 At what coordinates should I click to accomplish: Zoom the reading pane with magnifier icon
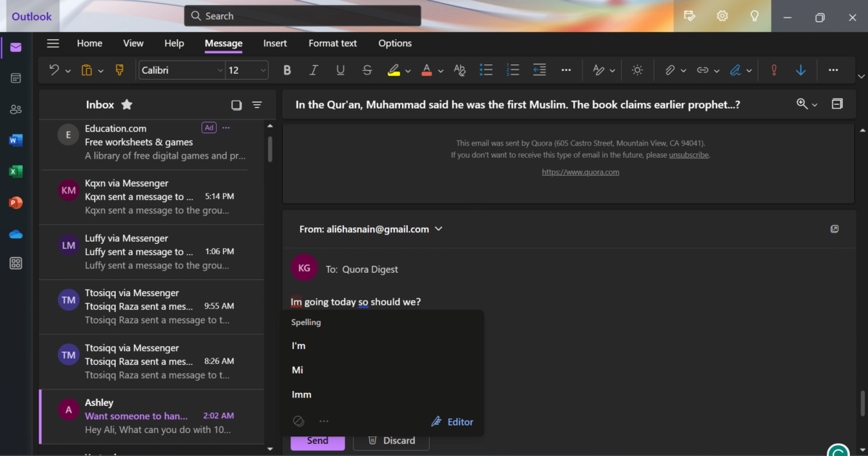tap(801, 104)
